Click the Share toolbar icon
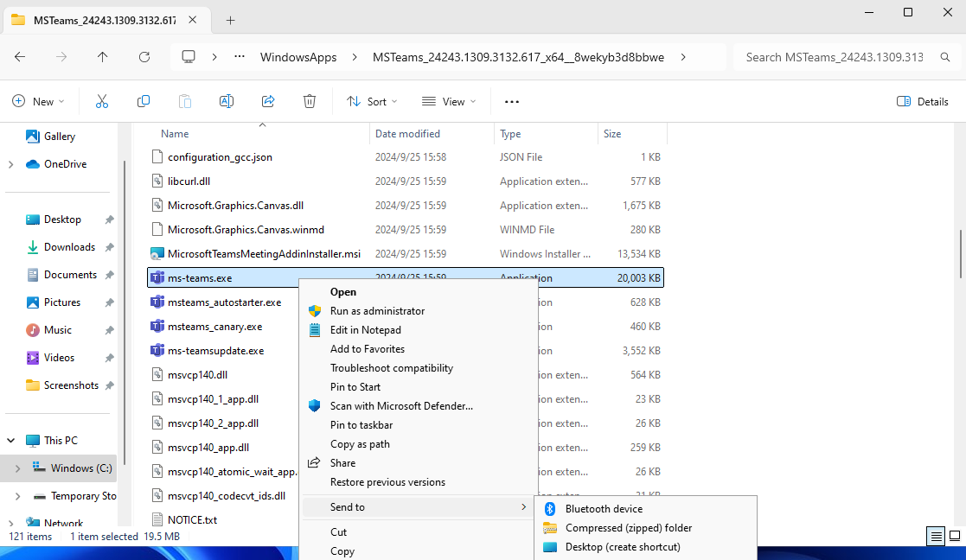 pos(268,101)
